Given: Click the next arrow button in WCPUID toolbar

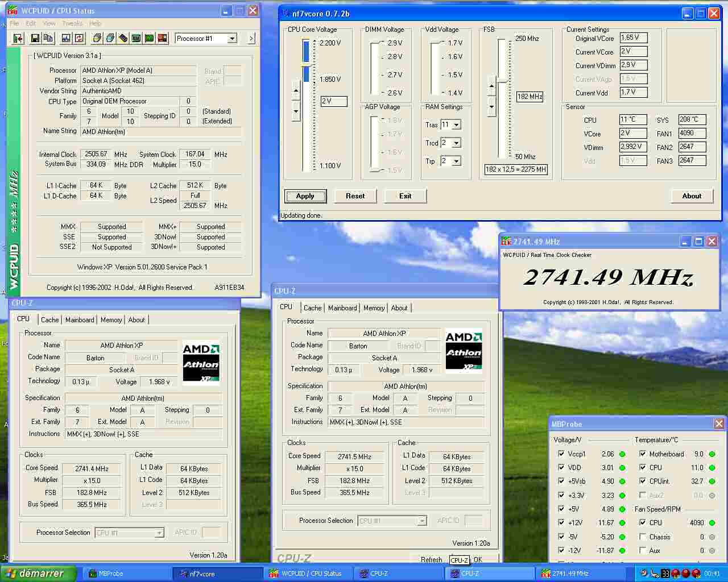Looking at the screenshot, I should (251, 39).
